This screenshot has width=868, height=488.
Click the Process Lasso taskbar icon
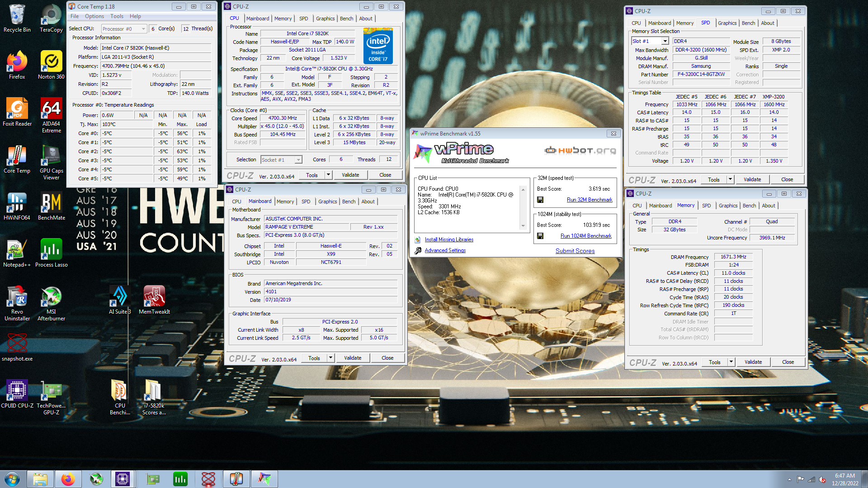click(180, 479)
